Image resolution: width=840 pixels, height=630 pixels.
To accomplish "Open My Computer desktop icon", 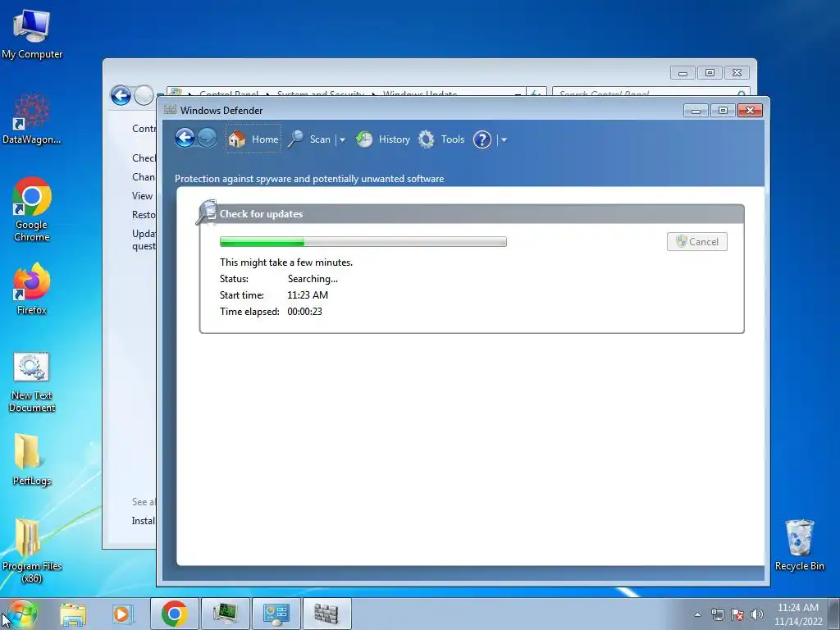I will click(32, 34).
